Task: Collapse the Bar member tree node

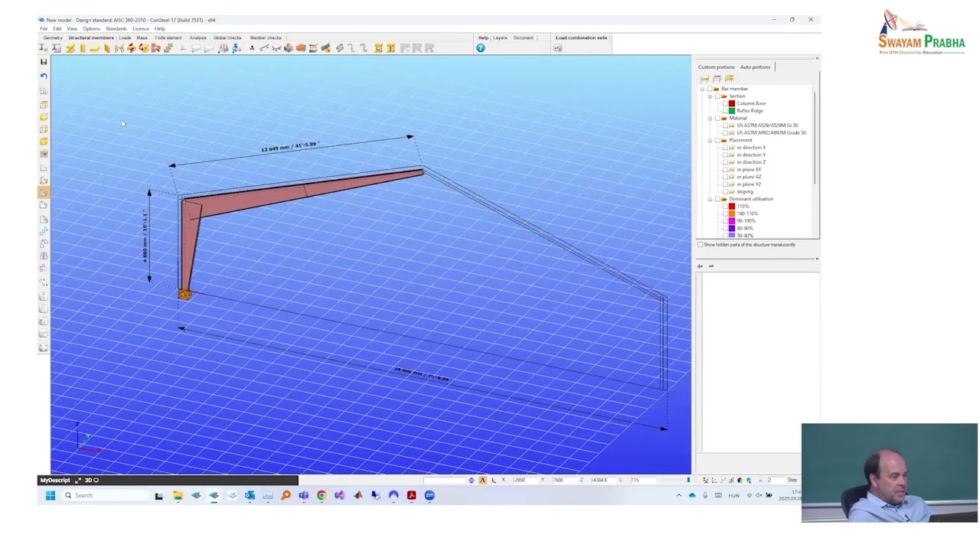Action: (703, 89)
